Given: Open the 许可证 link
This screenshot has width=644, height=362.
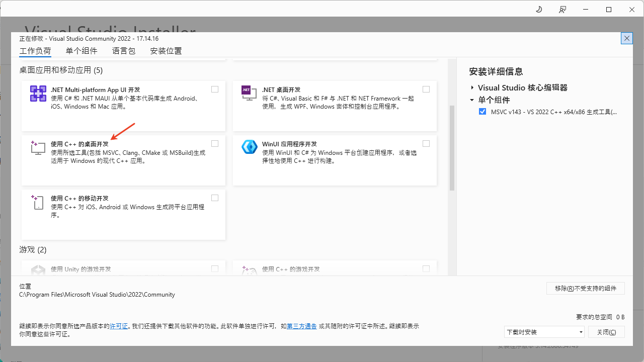Looking at the screenshot, I should click(119, 326).
